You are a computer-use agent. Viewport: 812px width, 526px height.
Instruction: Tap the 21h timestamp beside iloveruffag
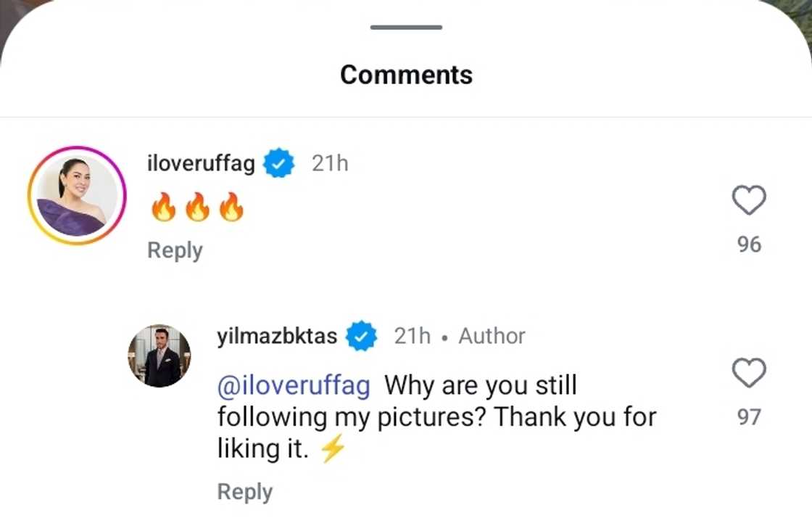coord(330,164)
